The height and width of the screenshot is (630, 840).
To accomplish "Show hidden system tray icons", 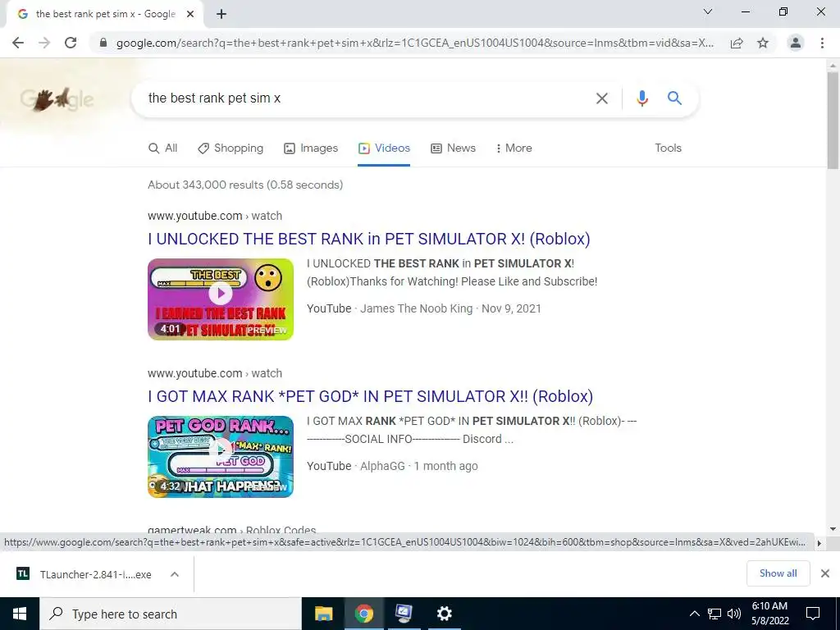I will [694, 614].
